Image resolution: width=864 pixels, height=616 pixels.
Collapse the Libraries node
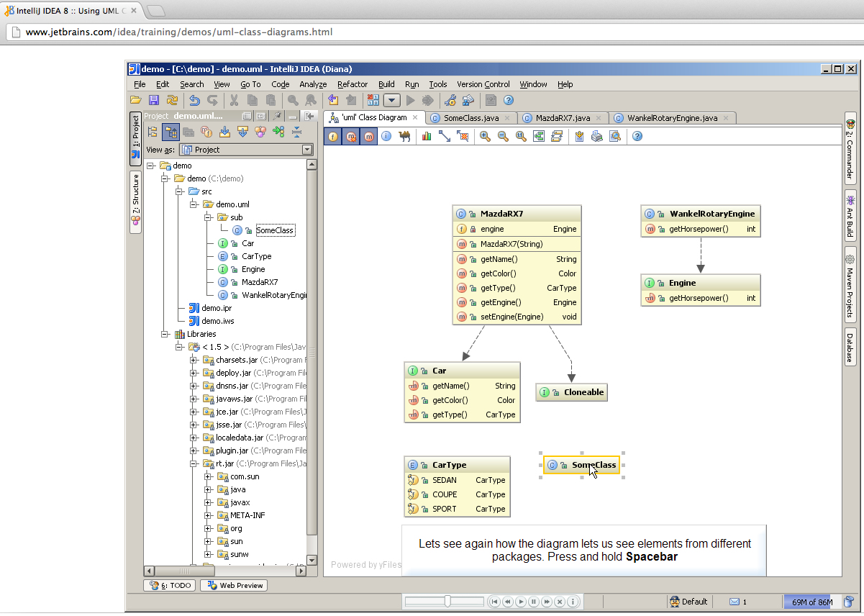[165, 334]
